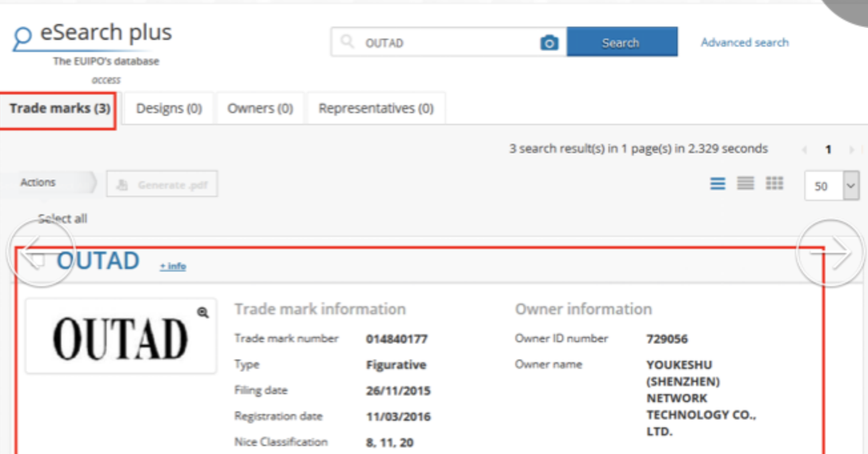Click the magnifier icon in the search field
868x454 pixels.
[x=347, y=43]
